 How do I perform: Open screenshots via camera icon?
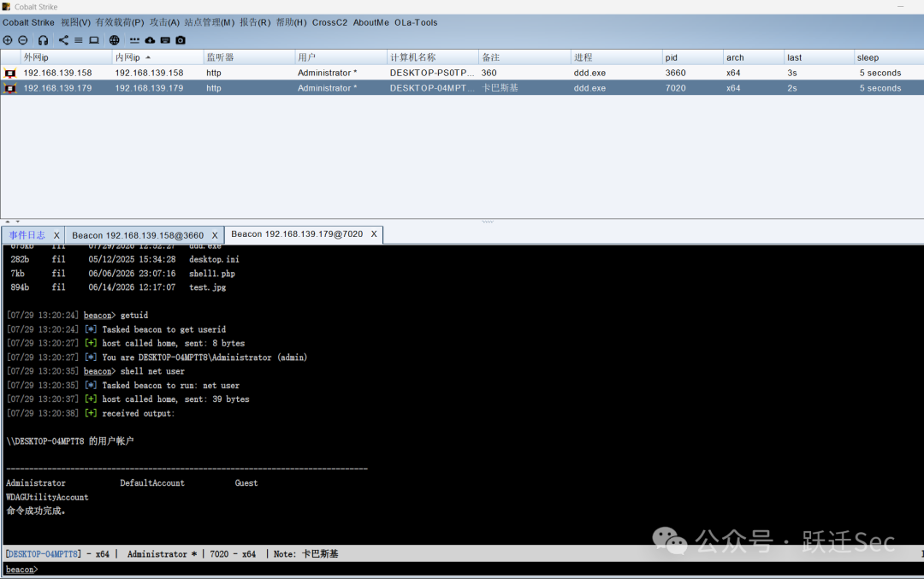(x=181, y=40)
